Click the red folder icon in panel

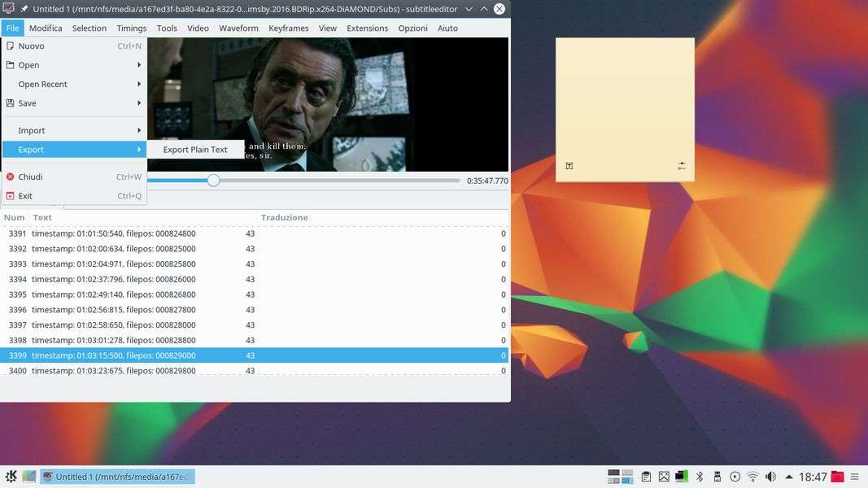(838, 477)
